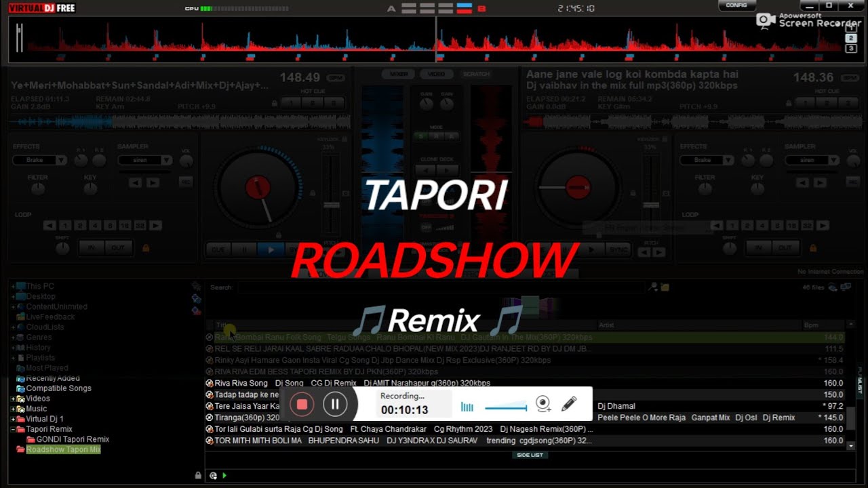This screenshot has width=868, height=488.
Task: Collapse the Tapori Remix folder
Action: point(13,429)
